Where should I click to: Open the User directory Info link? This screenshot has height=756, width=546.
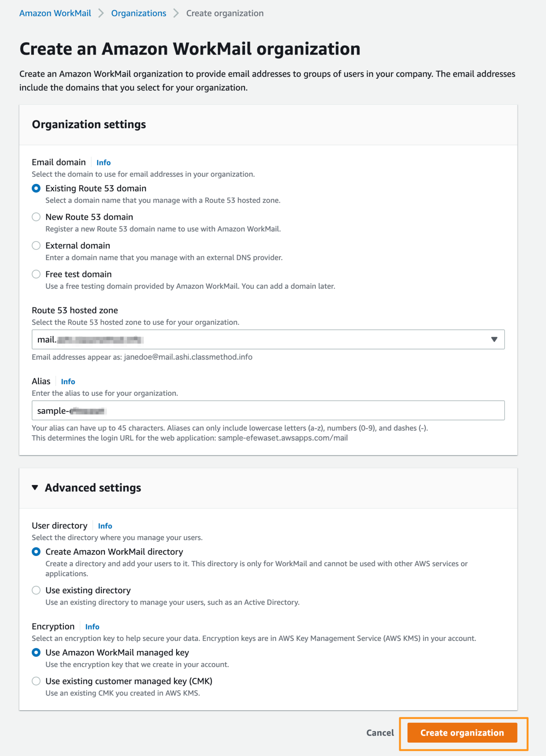coord(105,526)
